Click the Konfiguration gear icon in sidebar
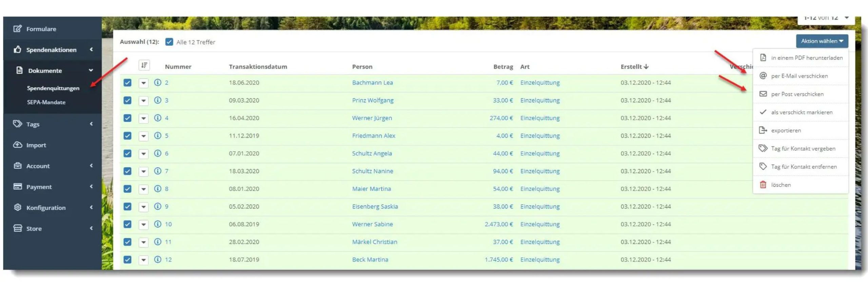This screenshot has width=868, height=289. pos(18,207)
